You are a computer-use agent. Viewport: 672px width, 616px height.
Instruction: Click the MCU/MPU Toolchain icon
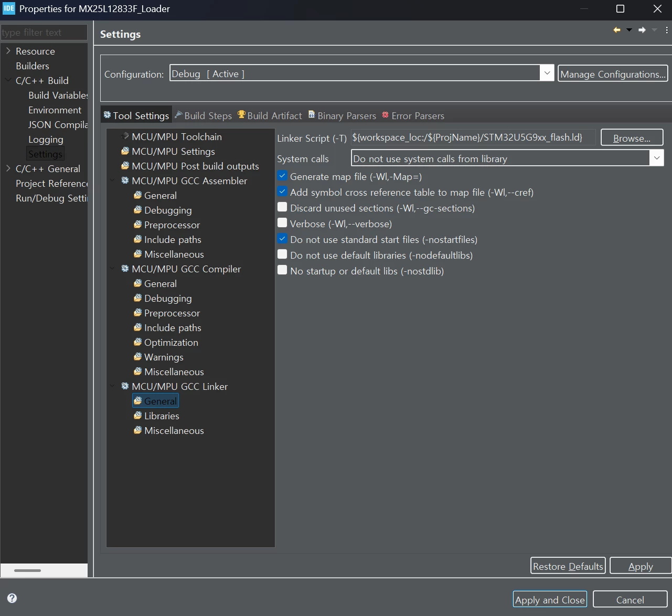click(x=125, y=136)
